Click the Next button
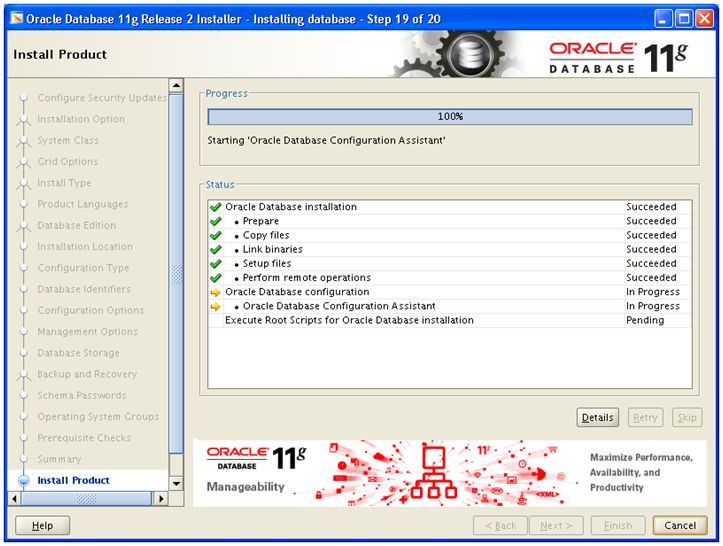The image size is (723, 546). coord(556,525)
